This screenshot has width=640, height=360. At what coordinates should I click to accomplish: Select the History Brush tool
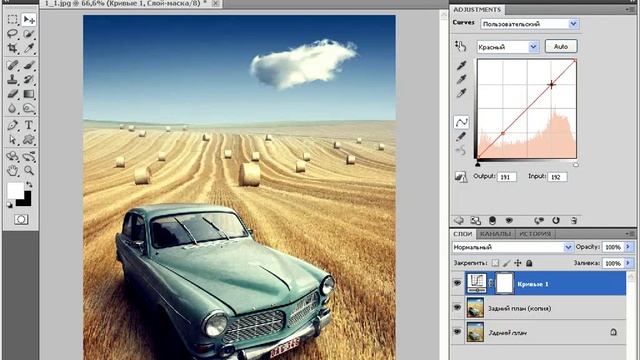[x=29, y=79]
